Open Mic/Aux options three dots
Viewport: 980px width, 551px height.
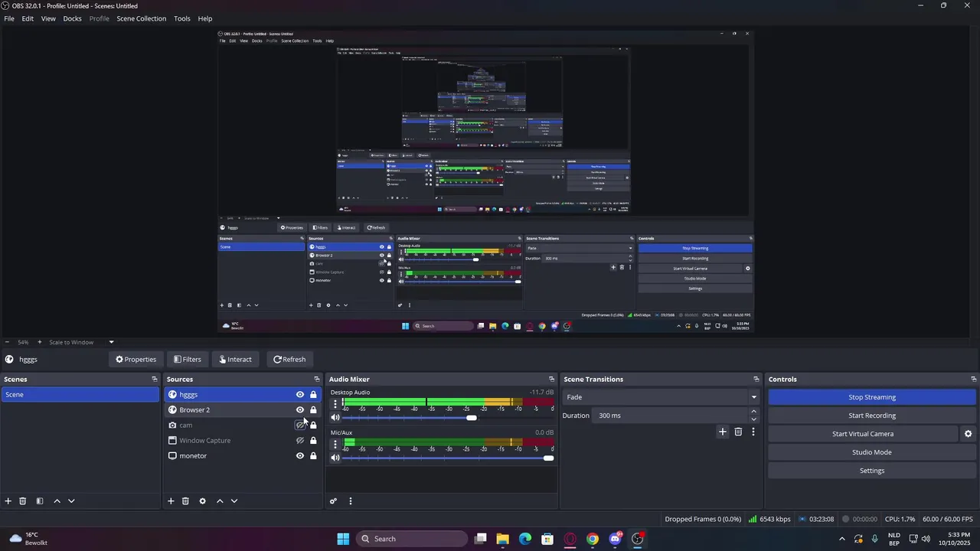pos(335,444)
